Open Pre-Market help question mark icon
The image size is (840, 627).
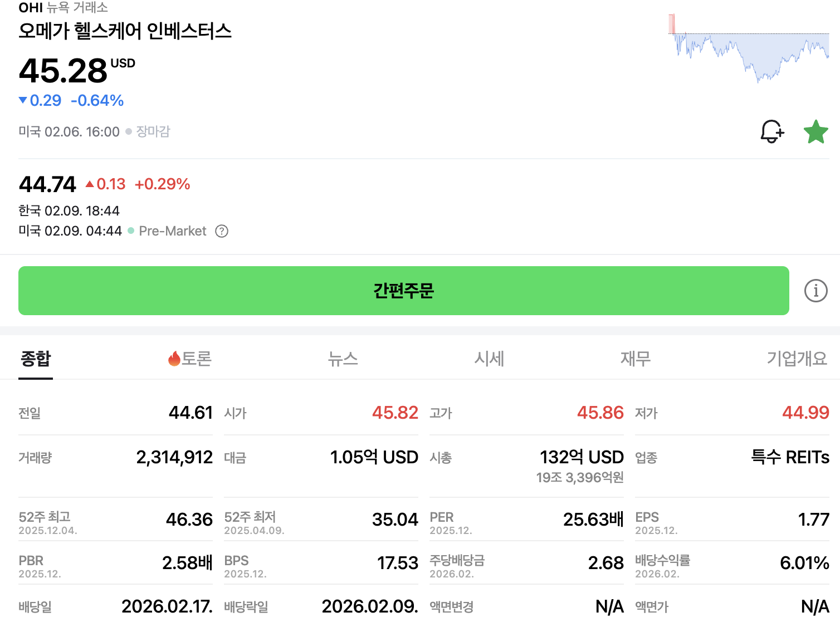click(222, 231)
